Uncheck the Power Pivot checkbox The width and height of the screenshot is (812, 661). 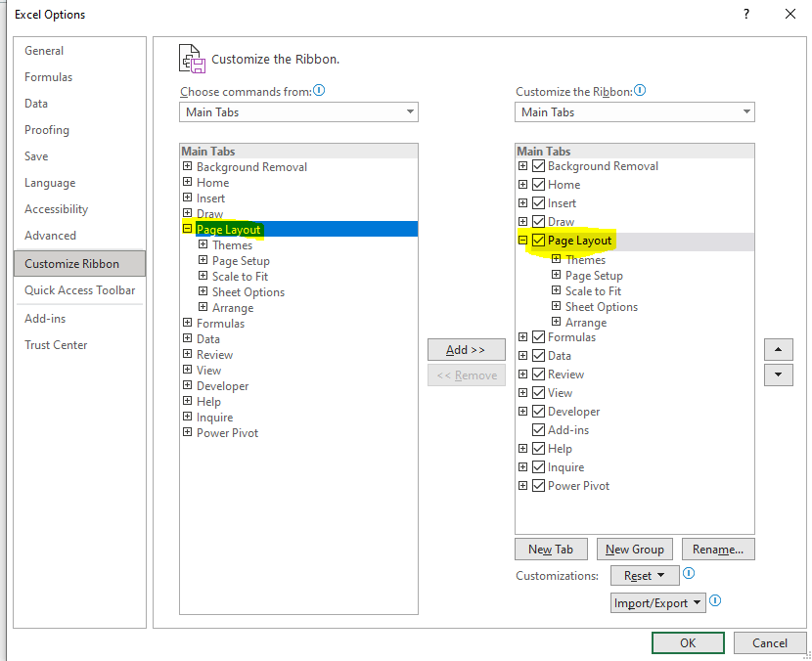coord(539,487)
